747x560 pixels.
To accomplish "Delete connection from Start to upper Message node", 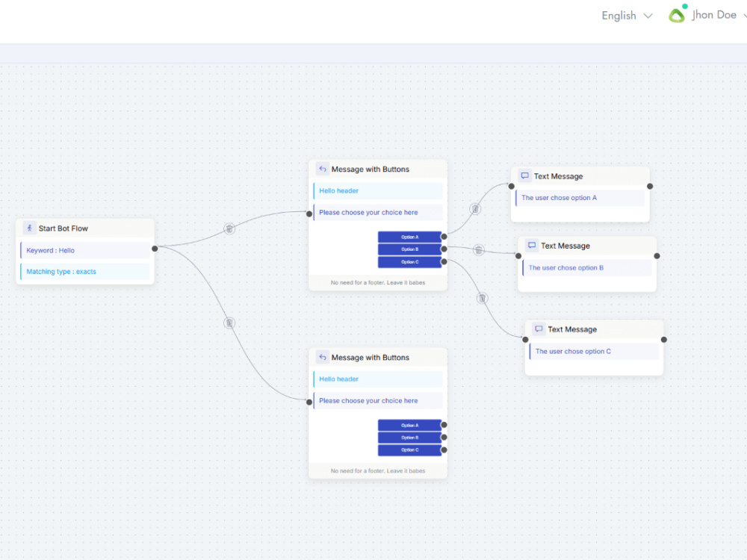I will click(x=229, y=228).
